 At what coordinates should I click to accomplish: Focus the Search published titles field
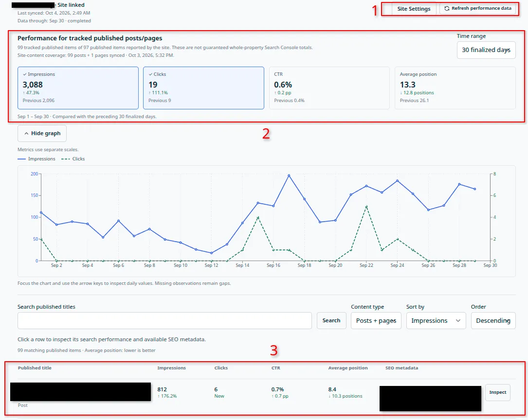164,320
